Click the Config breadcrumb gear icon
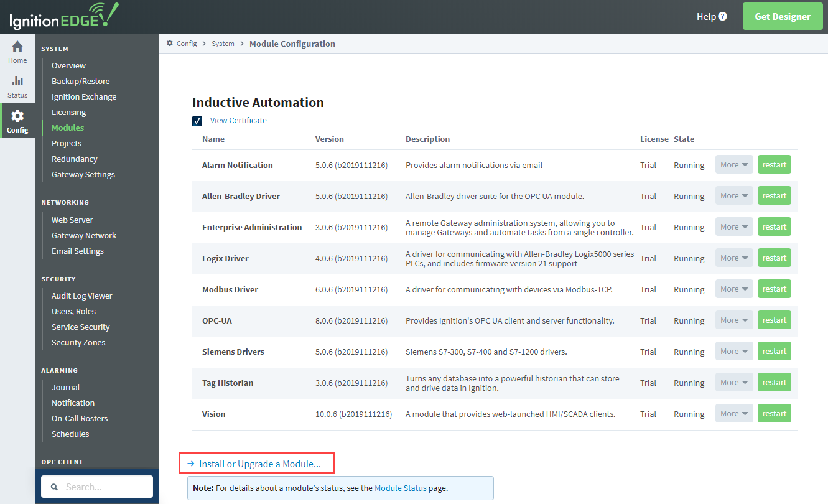 pyautogui.click(x=169, y=44)
